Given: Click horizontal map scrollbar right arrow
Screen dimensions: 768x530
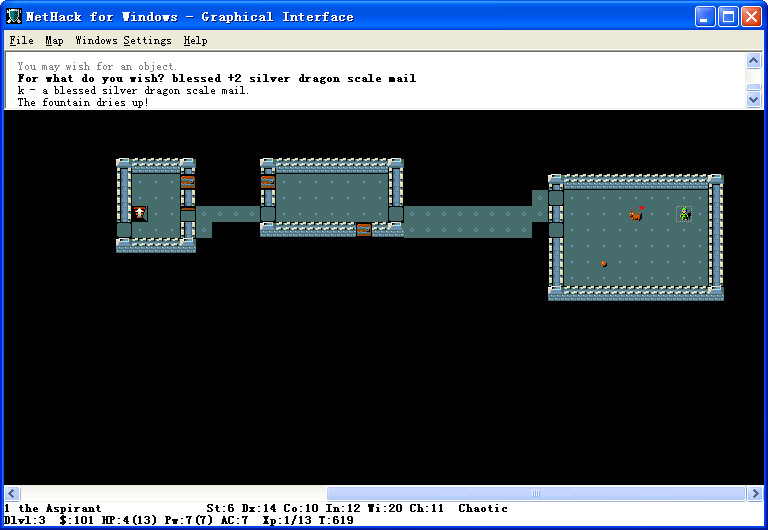Looking at the screenshot, I should (x=754, y=493).
